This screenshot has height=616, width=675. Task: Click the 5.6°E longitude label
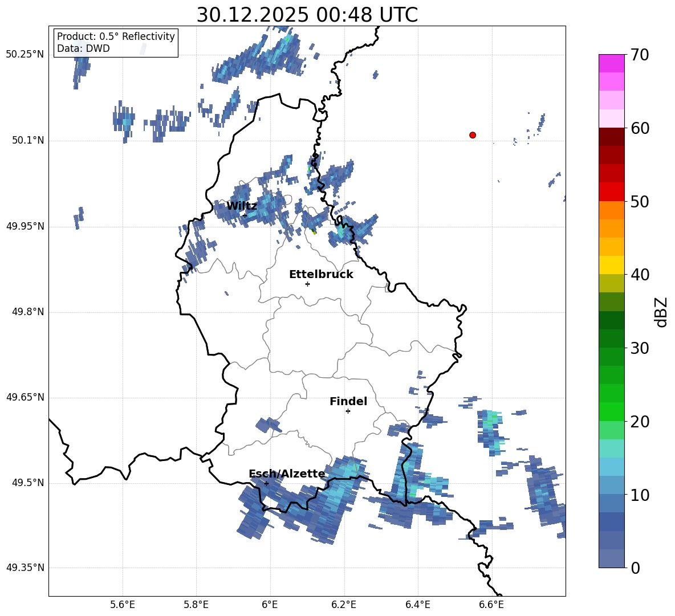[x=123, y=605]
